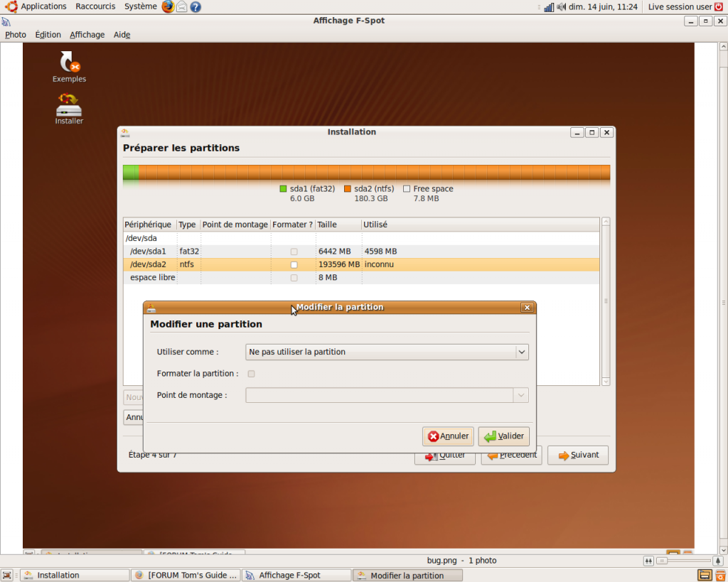The width and height of the screenshot is (728, 582).
Task: Open the Système menu
Action: pos(141,6)
